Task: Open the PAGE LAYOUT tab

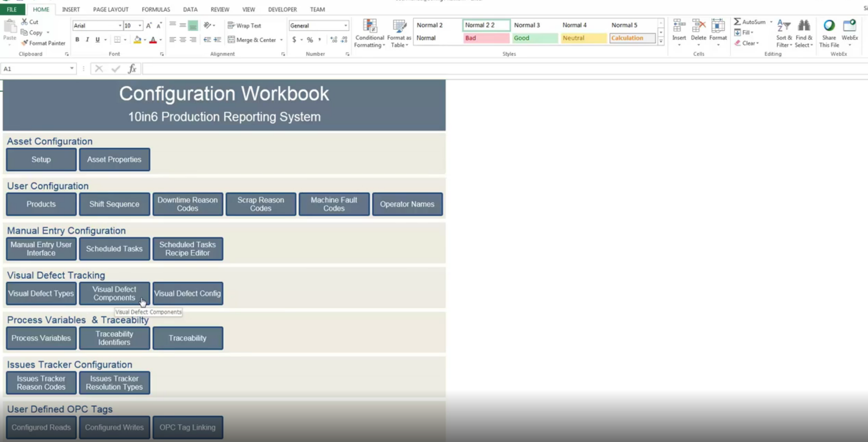Action: 111,9
